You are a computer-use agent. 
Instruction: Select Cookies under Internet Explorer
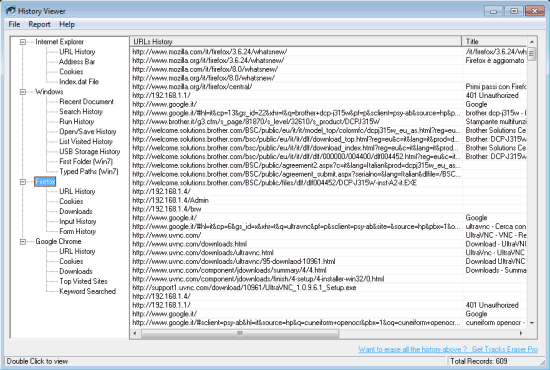[71, 72]
